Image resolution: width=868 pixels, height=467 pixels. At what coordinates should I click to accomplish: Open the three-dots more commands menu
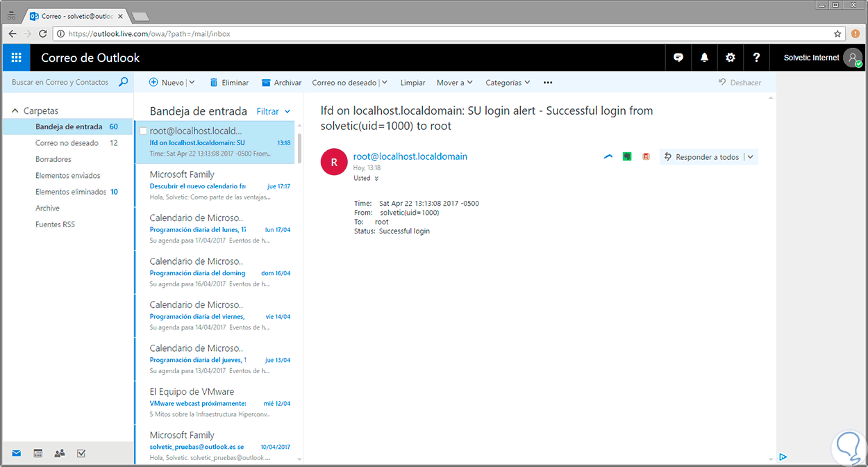pos(548,83)
